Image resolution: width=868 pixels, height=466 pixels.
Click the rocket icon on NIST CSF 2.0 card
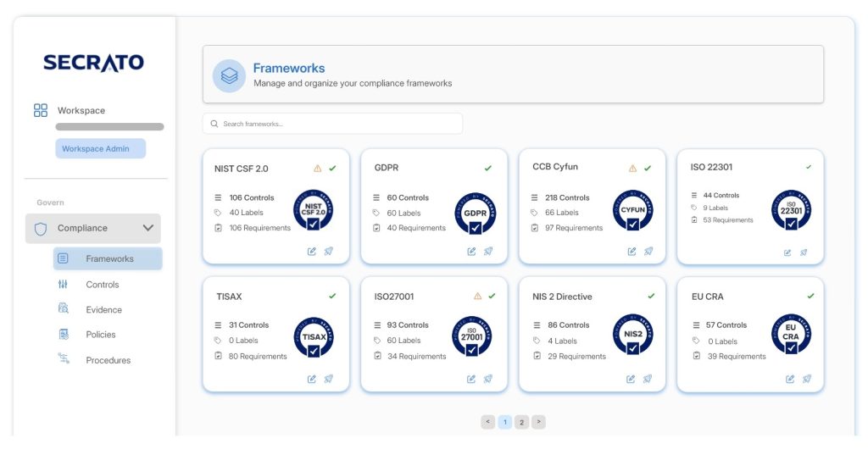(x=328, y=252)
